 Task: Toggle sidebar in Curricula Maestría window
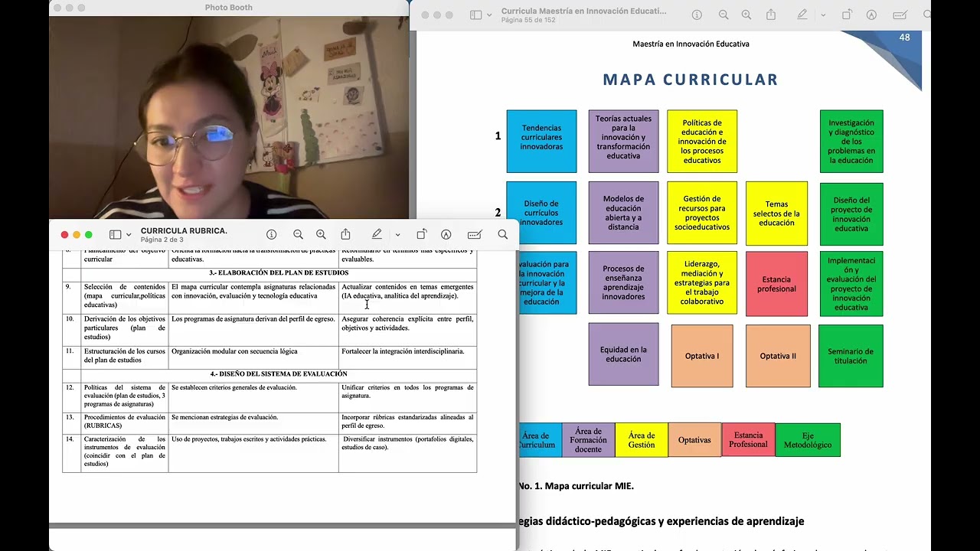point(475,15)
